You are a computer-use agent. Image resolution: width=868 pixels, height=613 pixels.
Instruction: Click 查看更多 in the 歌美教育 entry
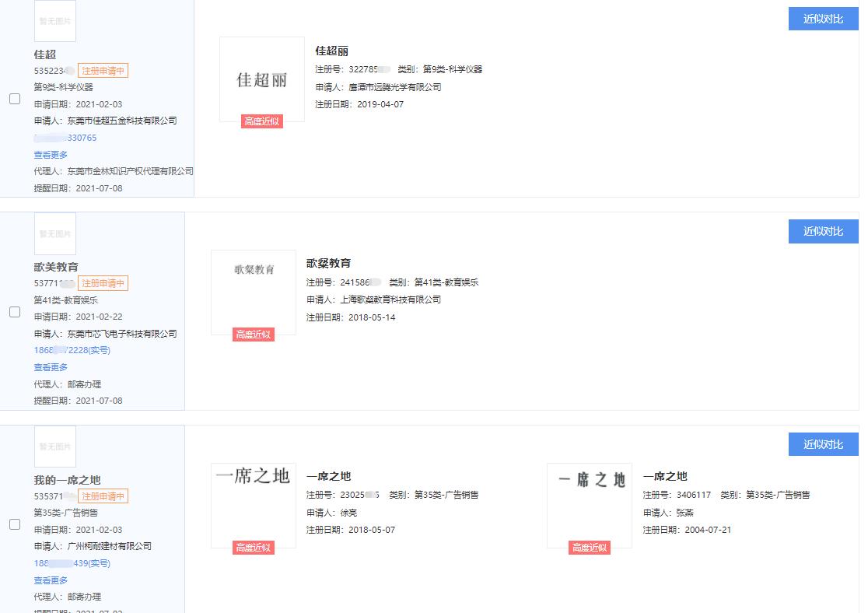[51, 367]
